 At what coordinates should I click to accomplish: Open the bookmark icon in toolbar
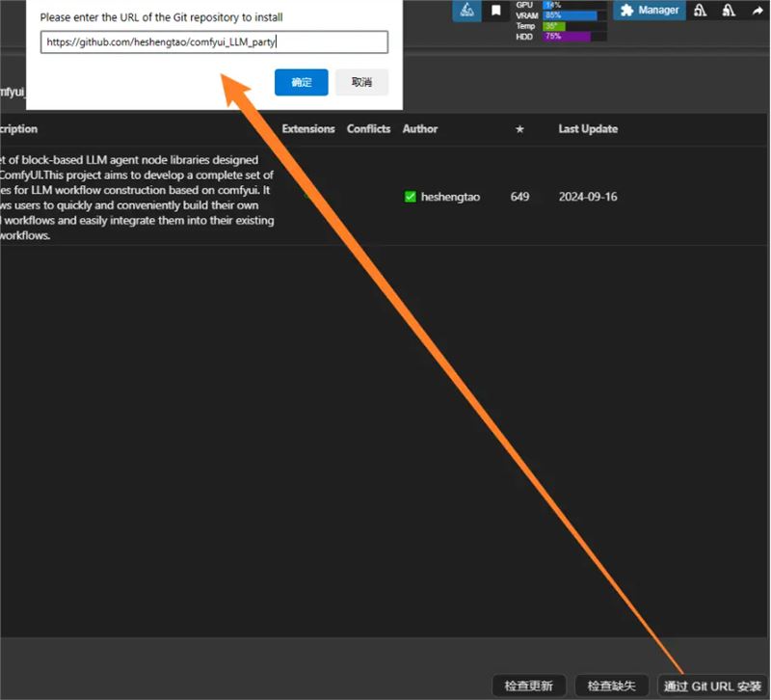(495, 11)
